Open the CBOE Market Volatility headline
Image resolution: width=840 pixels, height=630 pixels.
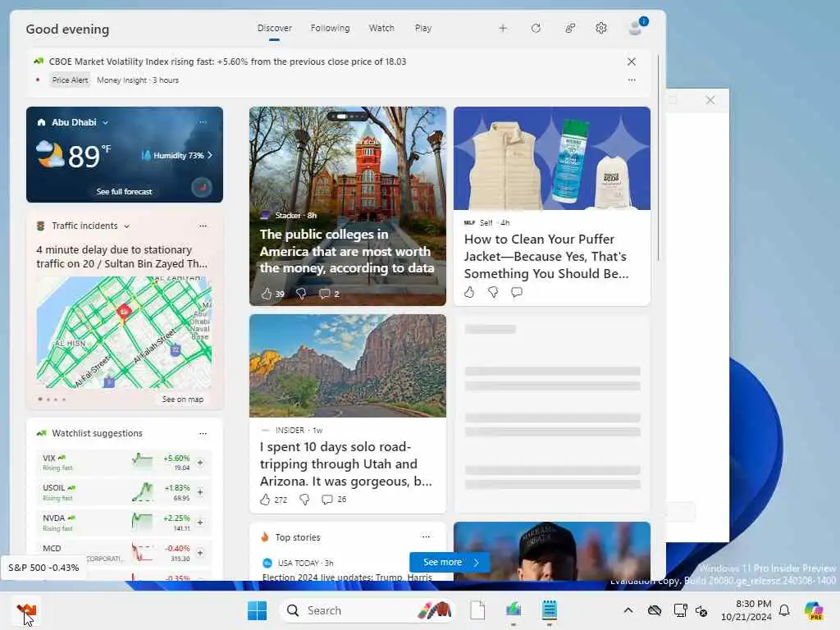[x=227, y=62]
